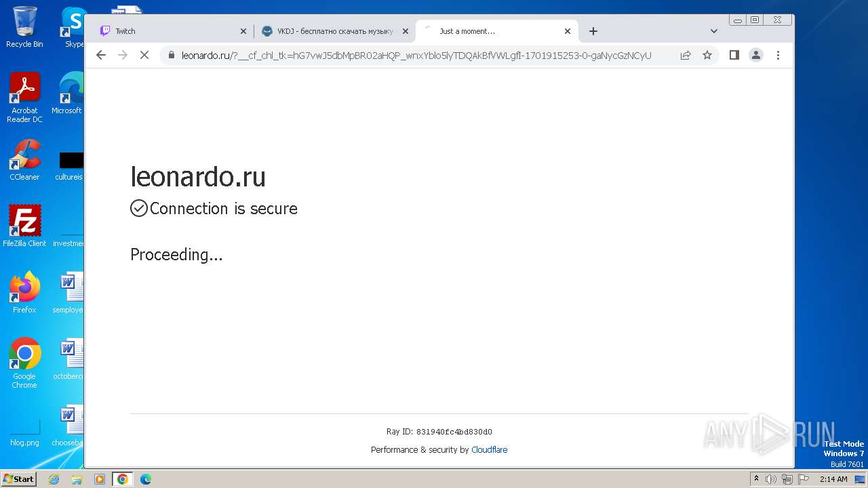Open FileZilla Client shortcut

tap(24, 226)
